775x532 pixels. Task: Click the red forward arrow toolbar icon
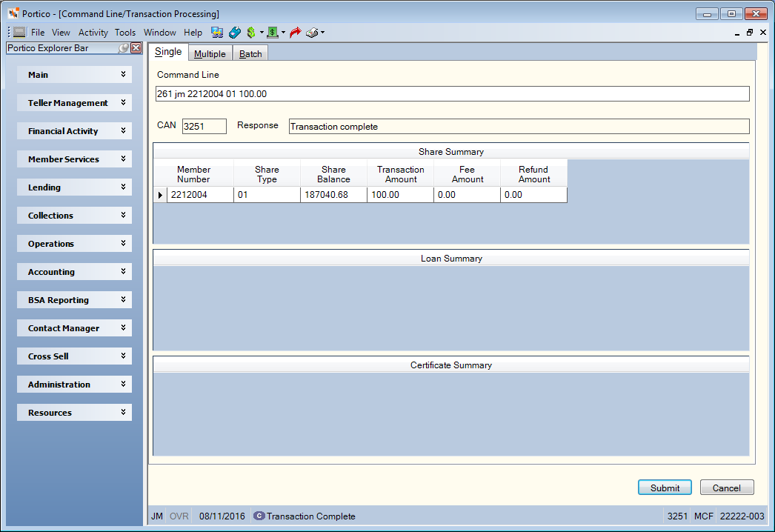coord(296,33)
